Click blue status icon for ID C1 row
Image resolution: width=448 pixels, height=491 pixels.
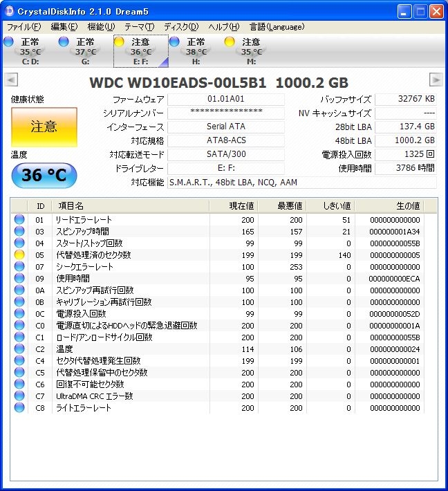click(19, 337)
